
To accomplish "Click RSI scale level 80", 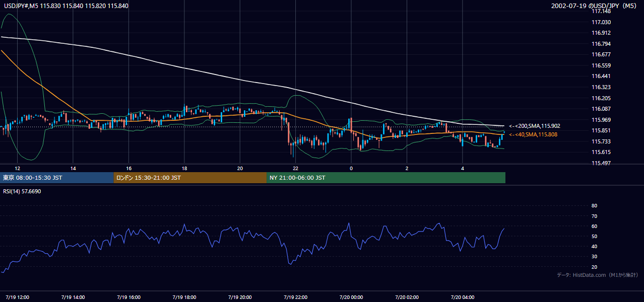I will click(x=594, y=206).
